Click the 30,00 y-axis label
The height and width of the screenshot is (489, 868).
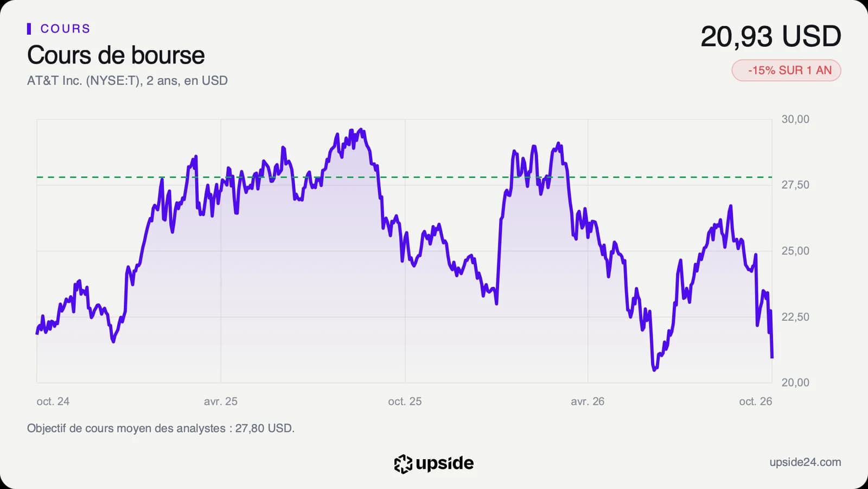click(795, 119)
